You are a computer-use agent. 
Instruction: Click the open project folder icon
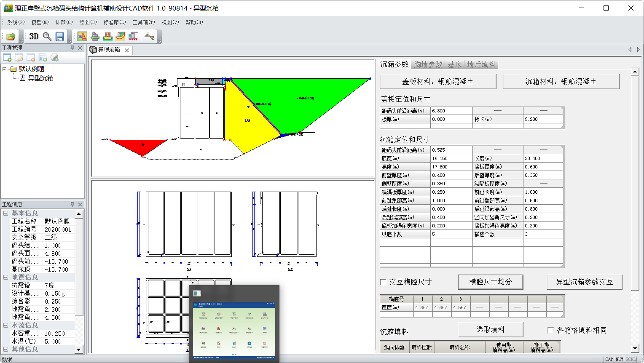pos(11,37)
